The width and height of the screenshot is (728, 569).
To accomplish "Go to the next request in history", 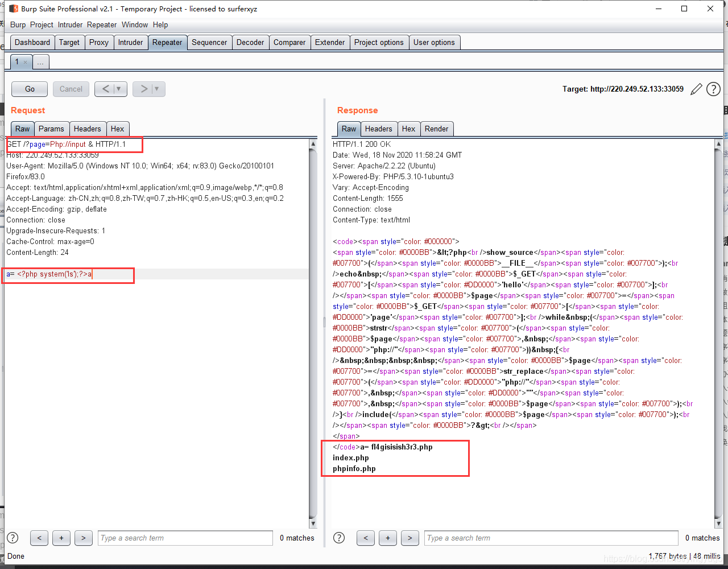I will coord(144,89).
